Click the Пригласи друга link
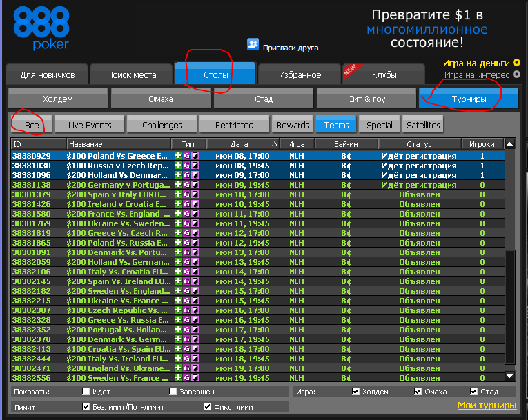The width and height of the screenshot is (528, 420). click(291, 48)
